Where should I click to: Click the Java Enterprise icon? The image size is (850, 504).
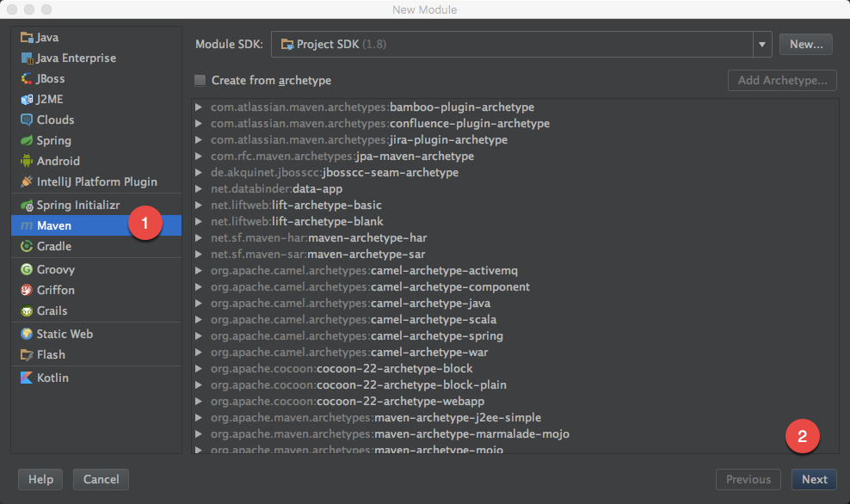click(27, 58)
